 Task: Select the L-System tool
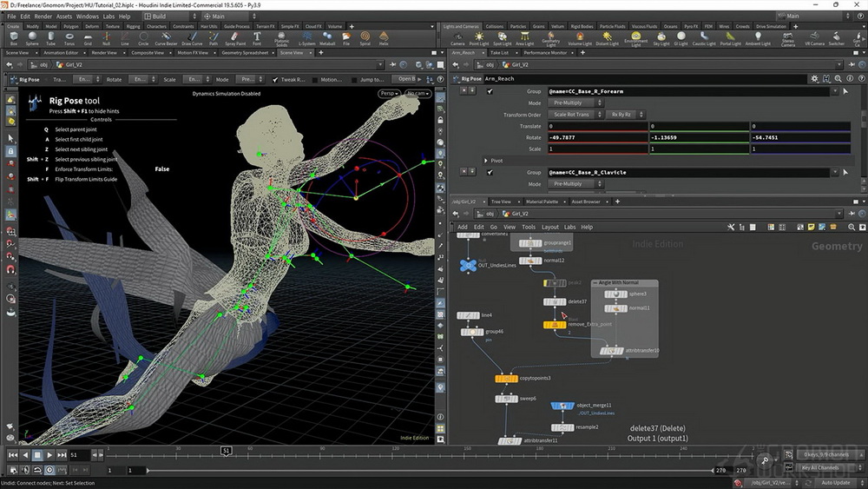(306, 38)
